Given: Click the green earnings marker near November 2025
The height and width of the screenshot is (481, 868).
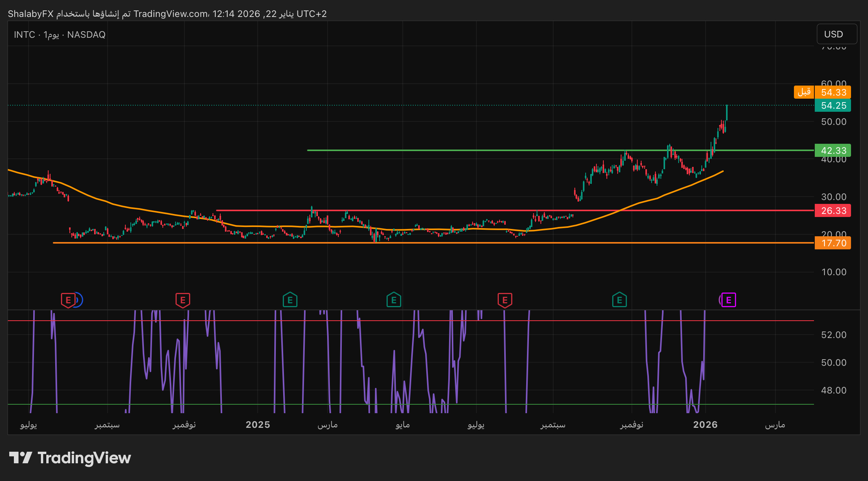Looking at the screenshot, I should [x=619, y=300].
